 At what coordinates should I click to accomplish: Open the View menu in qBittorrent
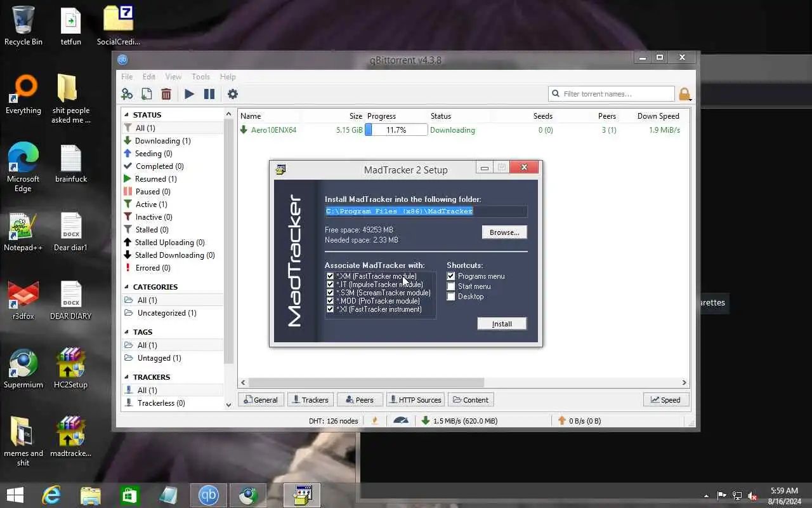coord(173,77)
